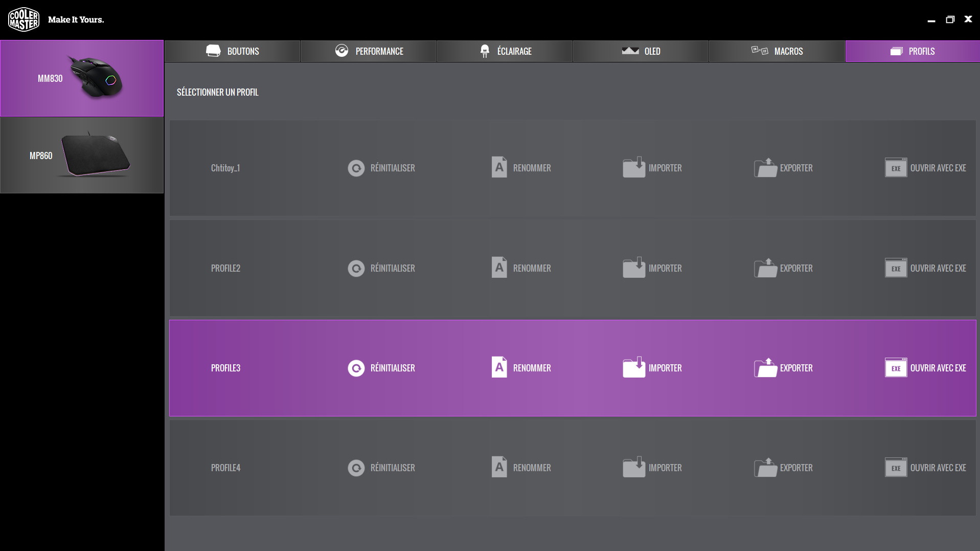
Task: Click the rename 'A' icon for PROFILE2
Action: tap(499, 268)
